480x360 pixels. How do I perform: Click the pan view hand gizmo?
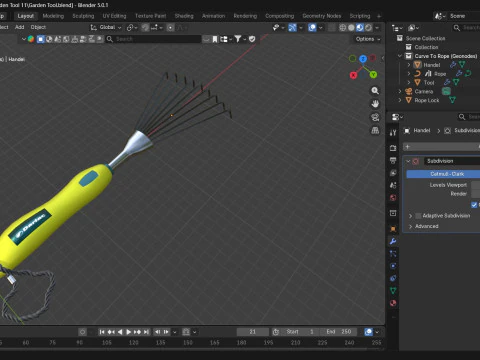[x=375, y=104]
